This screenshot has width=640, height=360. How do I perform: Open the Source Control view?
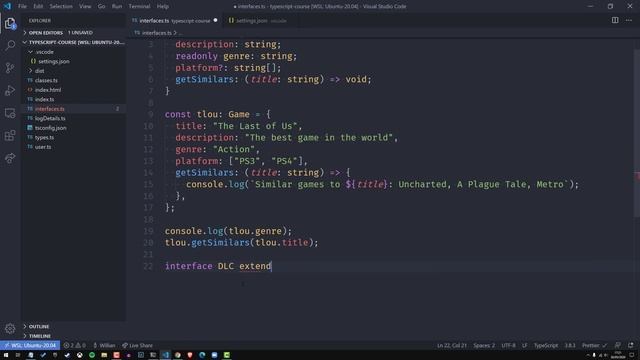tap(10, 67)
